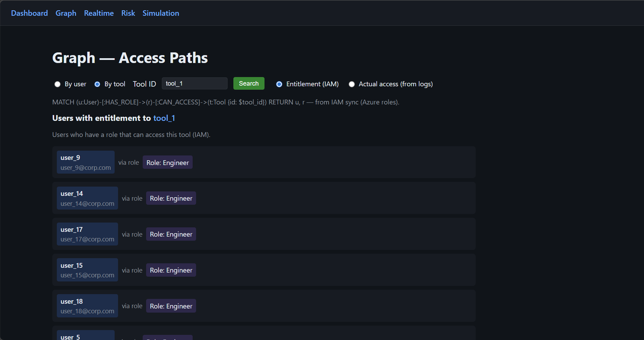Open user_17's entry badge
The width and height of the screenshot is (644, 340).
click(x=87, y=234)
